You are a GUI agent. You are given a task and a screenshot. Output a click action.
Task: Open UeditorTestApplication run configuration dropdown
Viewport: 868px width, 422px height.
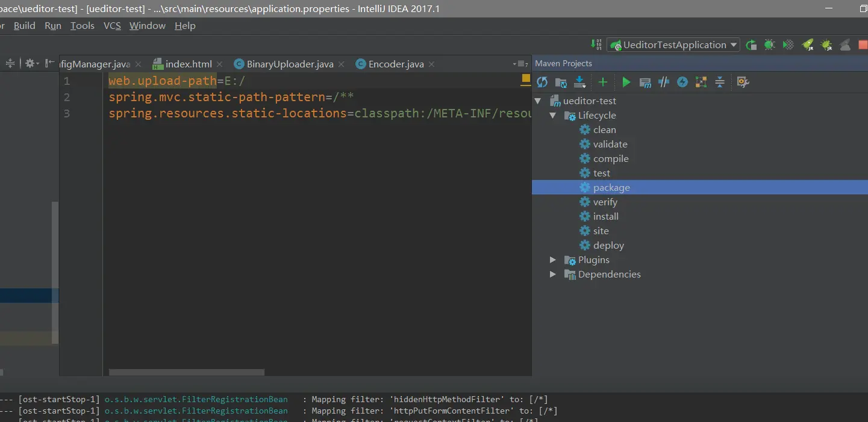tap(673, 45)
